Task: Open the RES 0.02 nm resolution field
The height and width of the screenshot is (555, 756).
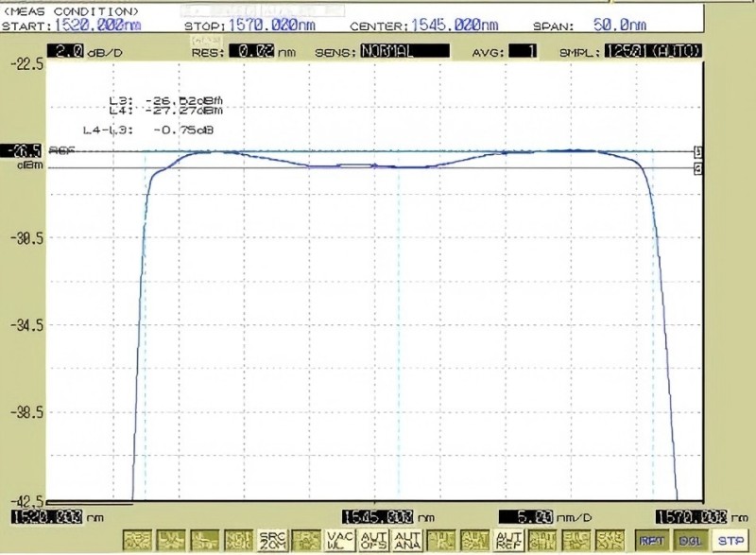Action: [251, 51]
